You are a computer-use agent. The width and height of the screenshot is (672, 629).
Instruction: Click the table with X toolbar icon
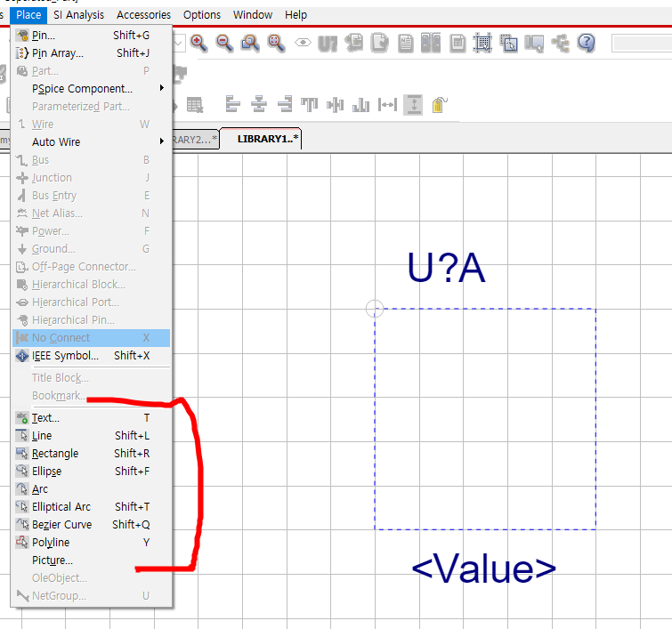click(195, 105)
